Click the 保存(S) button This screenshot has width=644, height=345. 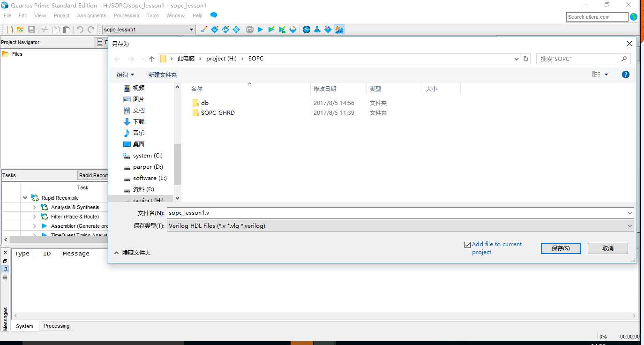click(x=561, y=248)
